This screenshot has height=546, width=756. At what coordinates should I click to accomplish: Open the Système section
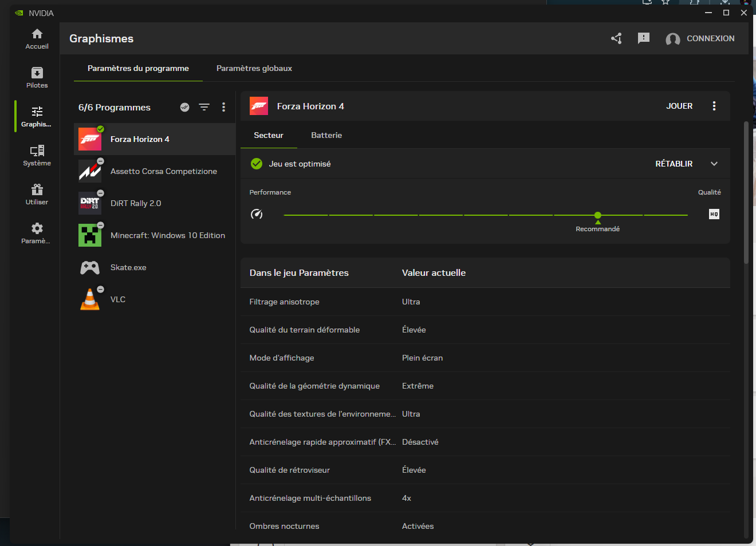point(37,156)
